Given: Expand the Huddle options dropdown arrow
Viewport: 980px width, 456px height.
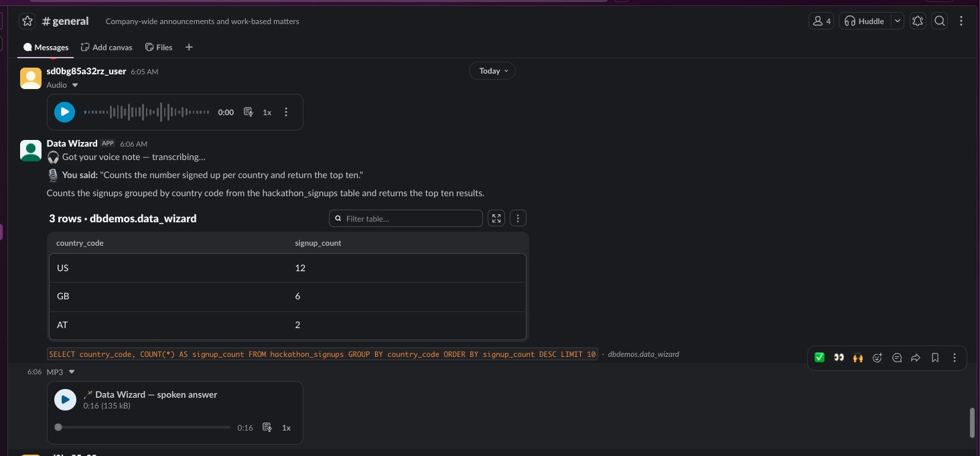Looking at the screenshot, I should coord(898,21).
